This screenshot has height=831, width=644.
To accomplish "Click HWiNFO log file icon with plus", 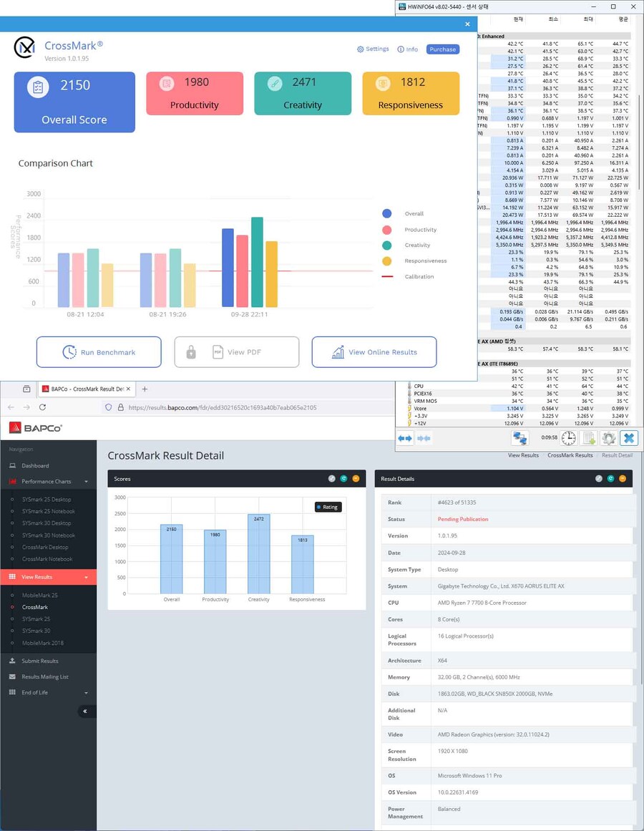I will click(588, 438).
